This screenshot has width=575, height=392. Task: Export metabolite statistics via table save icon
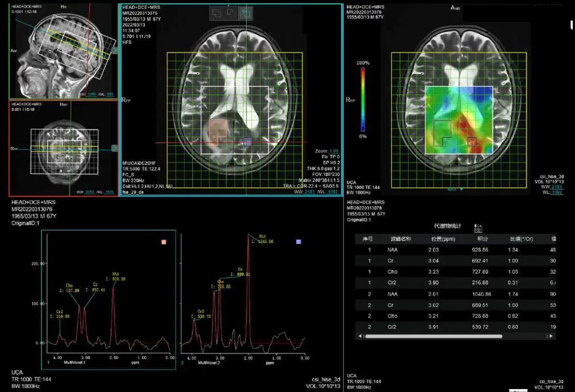coord(478,228)
